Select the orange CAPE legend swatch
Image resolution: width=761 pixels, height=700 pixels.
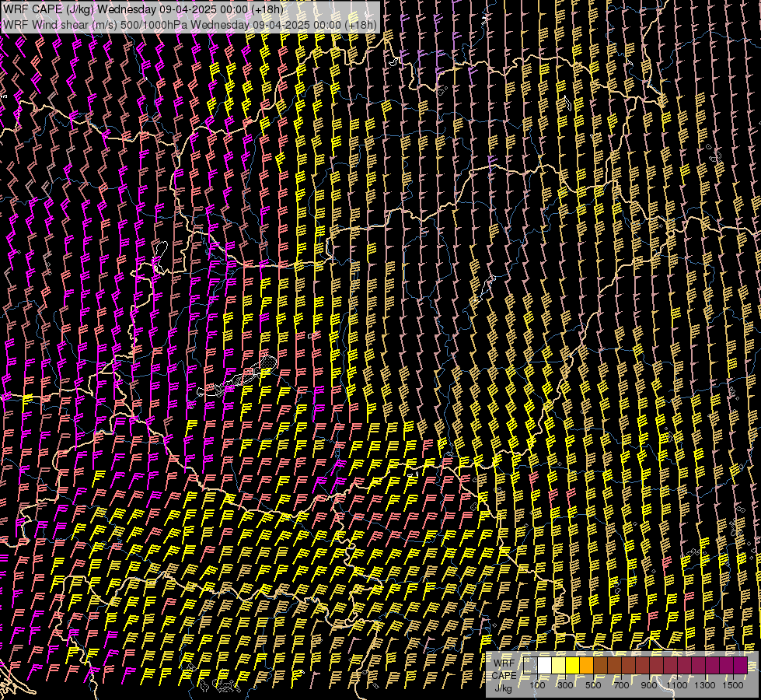587,665
